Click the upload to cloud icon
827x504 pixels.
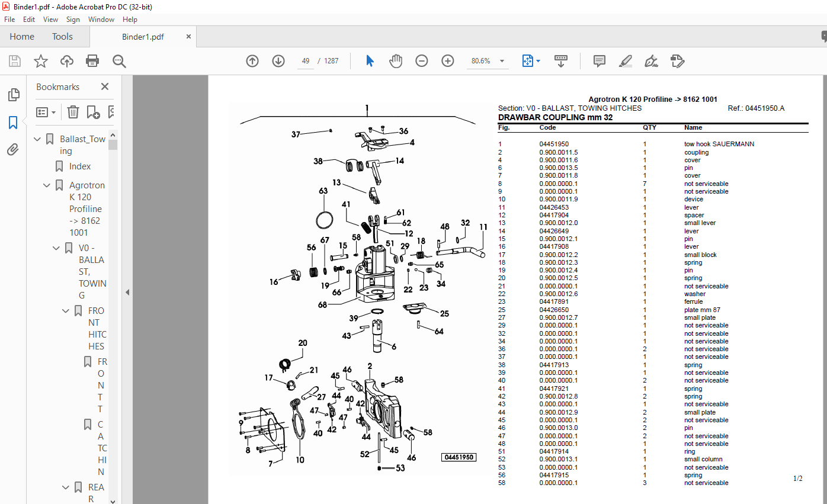66,61
